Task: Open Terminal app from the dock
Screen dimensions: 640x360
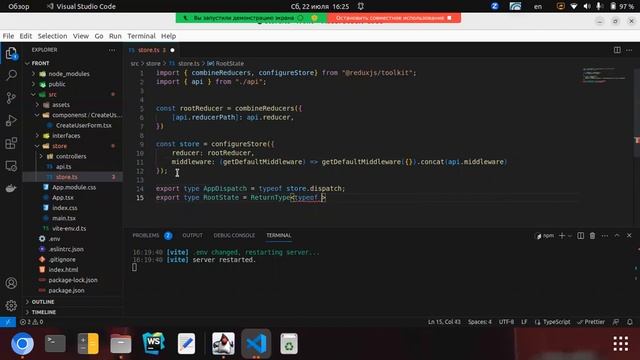Action: 55,344
